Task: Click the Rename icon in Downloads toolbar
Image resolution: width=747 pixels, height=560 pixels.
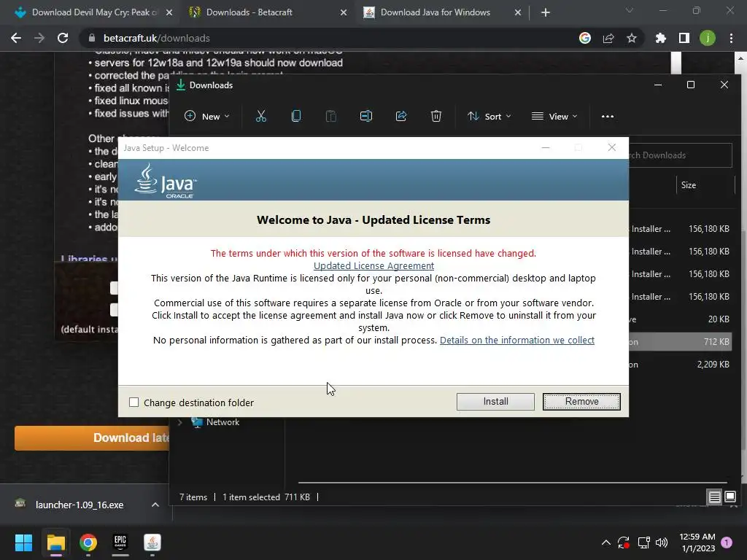Action: tap(366, 116)
